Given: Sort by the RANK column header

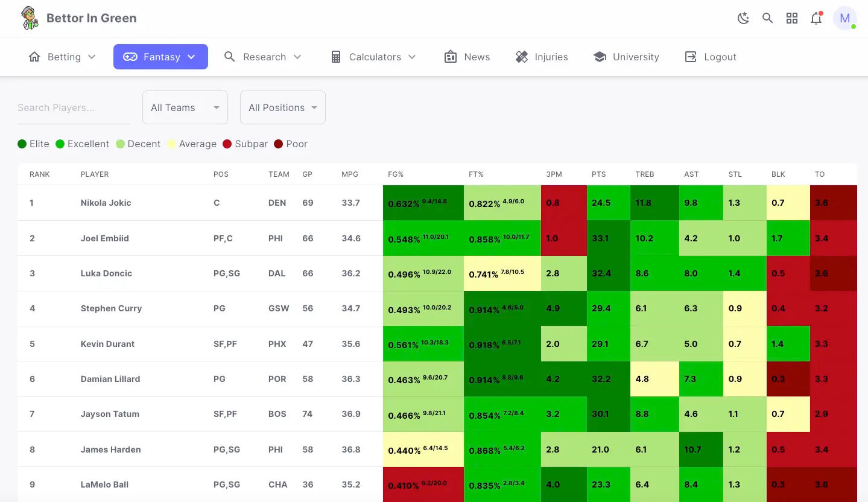Looking at the screenshot, I should [x=40, y=174].
